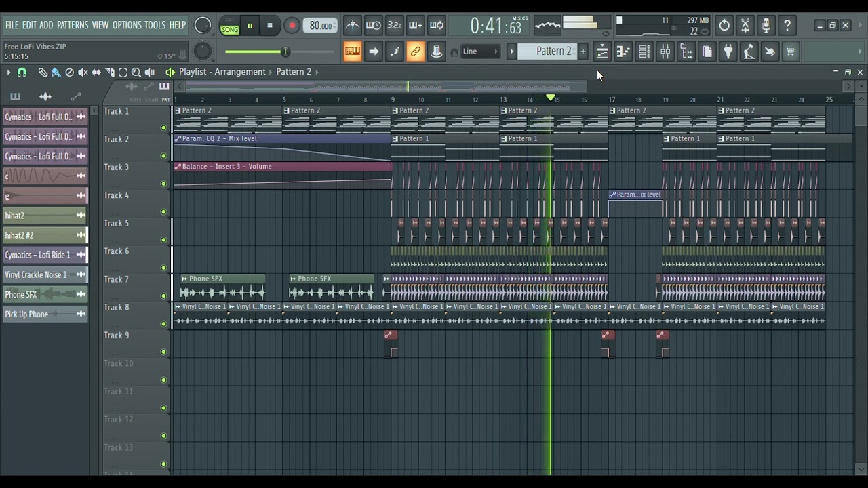Mute Track 5 with its green dot
868x488 pixels.
[163, 240]
